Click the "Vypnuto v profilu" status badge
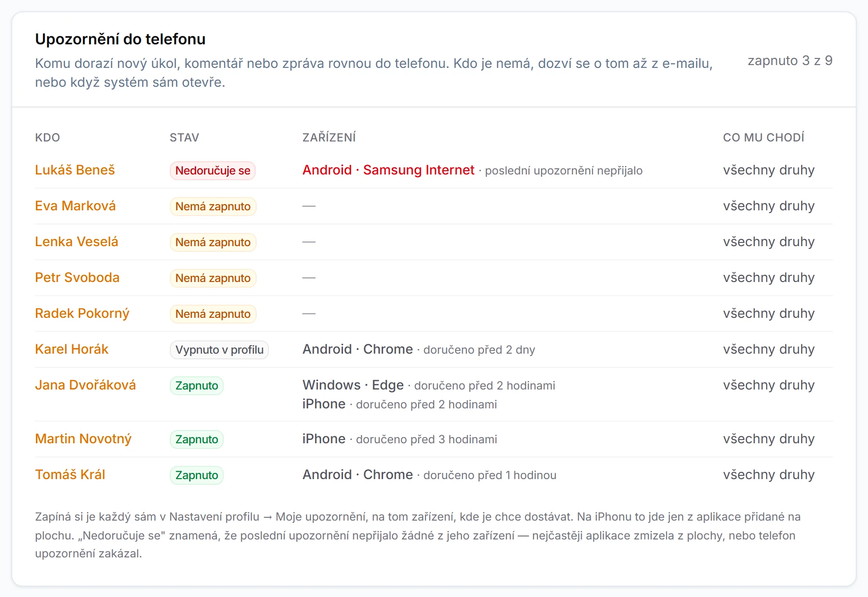The image size is (868, 597). point(219,350)
